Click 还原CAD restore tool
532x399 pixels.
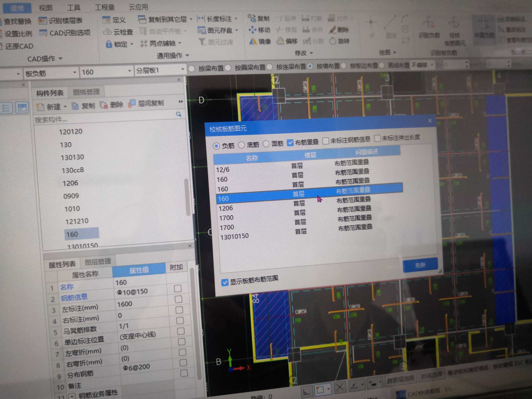coord(17,46)
